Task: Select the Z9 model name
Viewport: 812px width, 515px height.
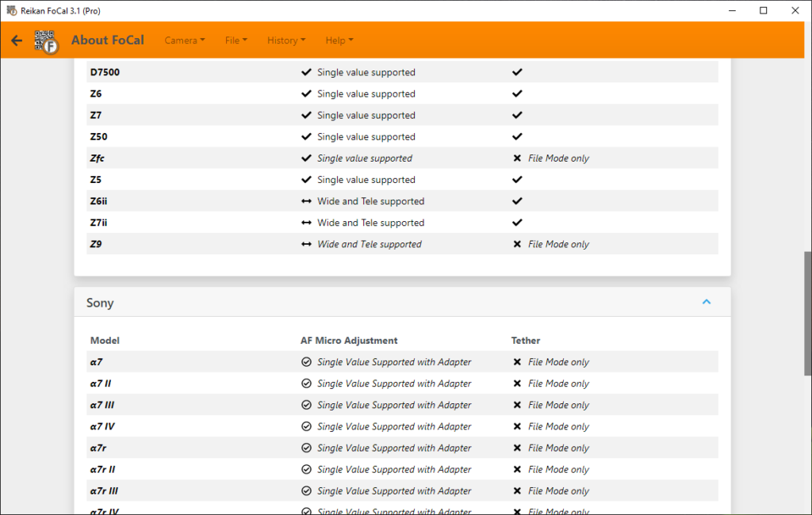Action: [x=96, y=244]
